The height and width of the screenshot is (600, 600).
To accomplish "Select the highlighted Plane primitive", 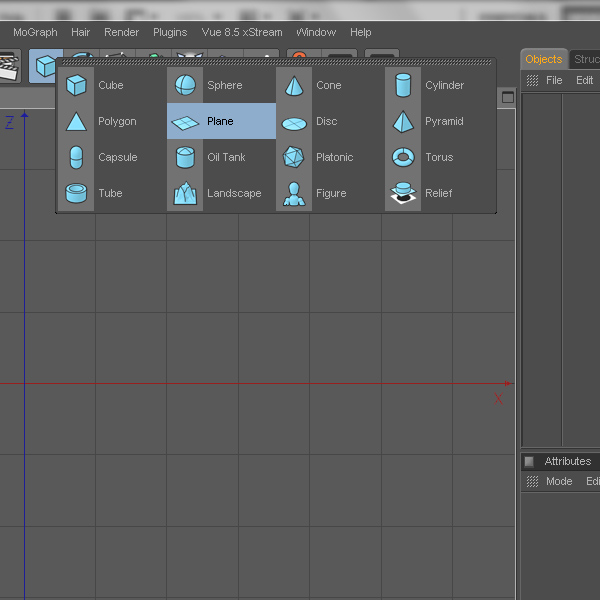I will tap(221, 121).
